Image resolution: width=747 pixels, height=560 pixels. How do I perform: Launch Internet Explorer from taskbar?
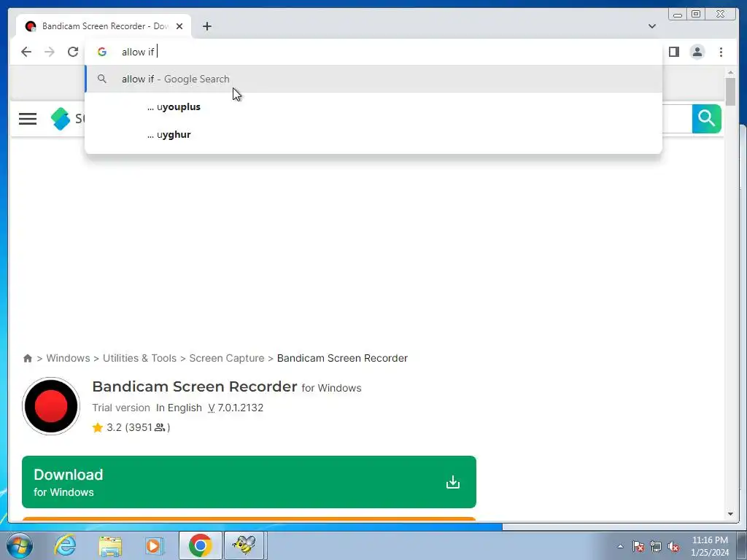pos(65,545)
